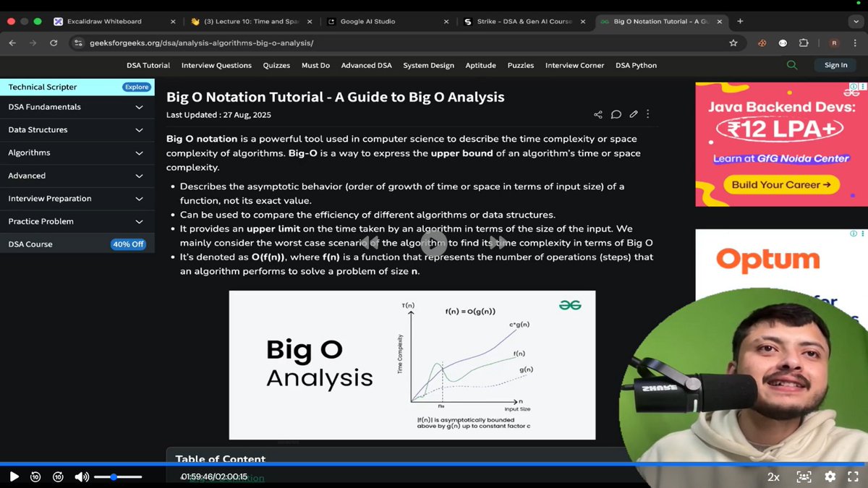Viewport: 868px width, 488px height.
Task: Bookmark this page with the star
Action: tap(733, 43)
